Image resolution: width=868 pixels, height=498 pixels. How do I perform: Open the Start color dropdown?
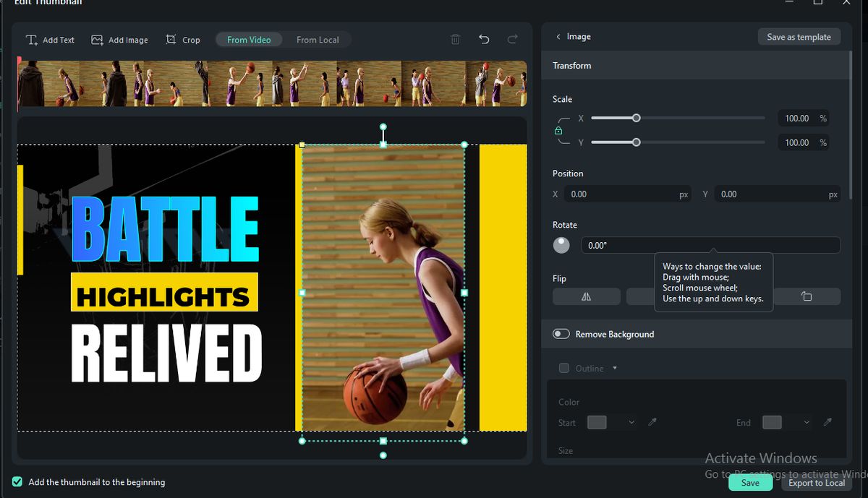point(631,422)
